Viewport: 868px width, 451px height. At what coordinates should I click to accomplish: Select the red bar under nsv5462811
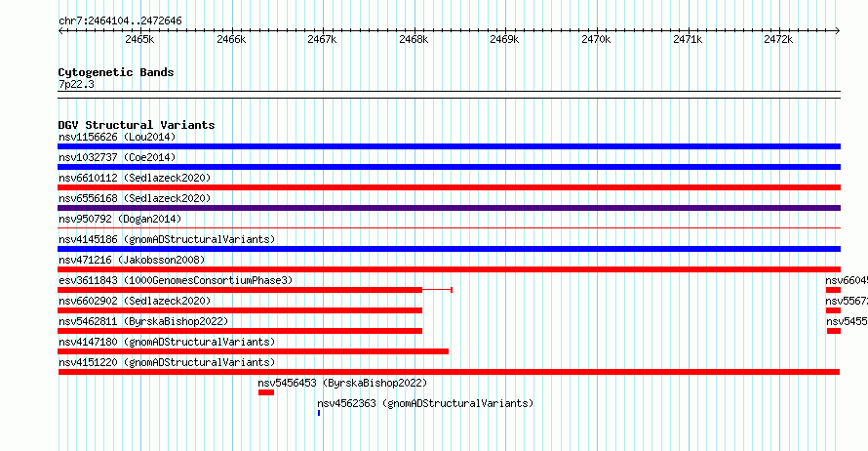[240, 331]
